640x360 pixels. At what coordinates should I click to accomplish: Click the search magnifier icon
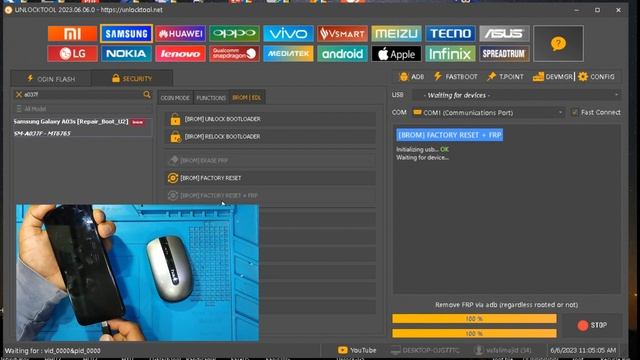(147, 95)
